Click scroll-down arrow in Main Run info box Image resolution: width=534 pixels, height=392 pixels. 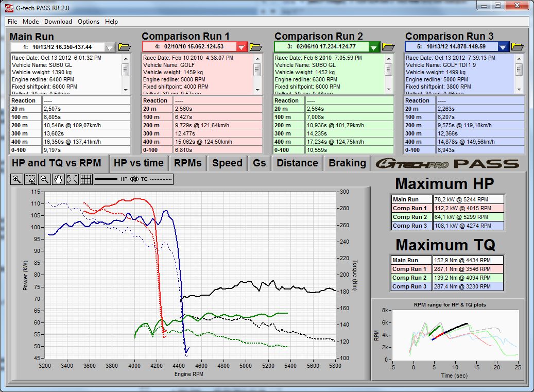pyautogui.click(x=126, y=90)
